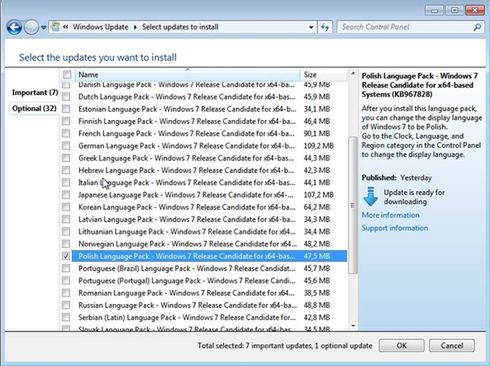The height and width of the screenshot is (366, 490).
Task: Select the Japanese Language Pack row text
Action: [187, 195]
